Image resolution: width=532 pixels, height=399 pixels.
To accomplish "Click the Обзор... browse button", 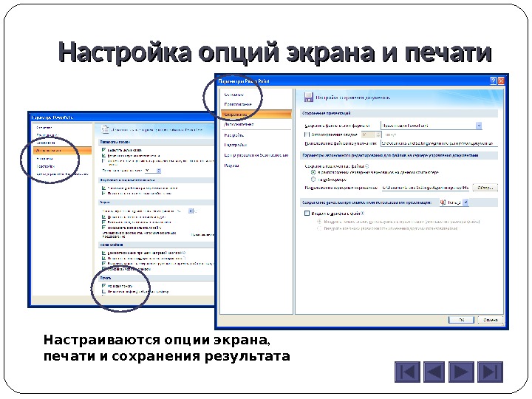I will click(x=485, y=187).
